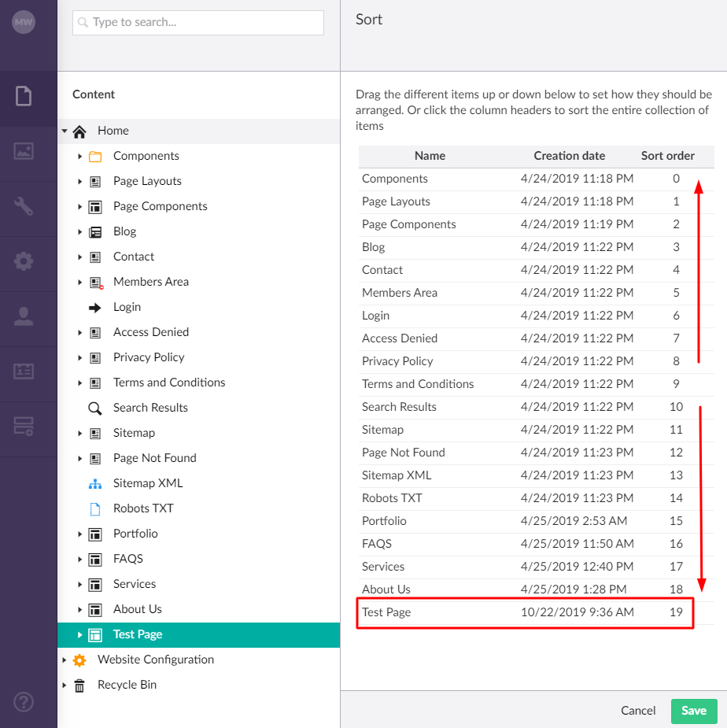This screenshot has width=727, height=728.
Task: Open the Forms icon in sidebar
Action: pos(24,426)
